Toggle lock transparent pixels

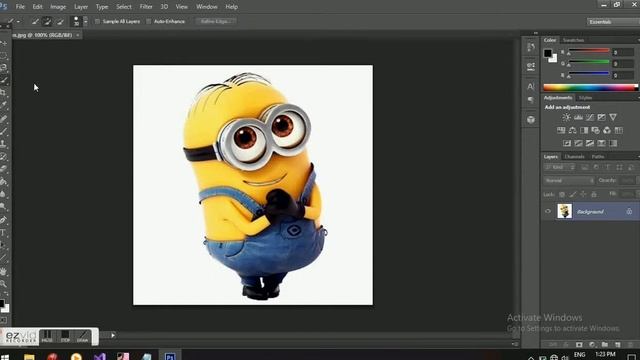562,195
